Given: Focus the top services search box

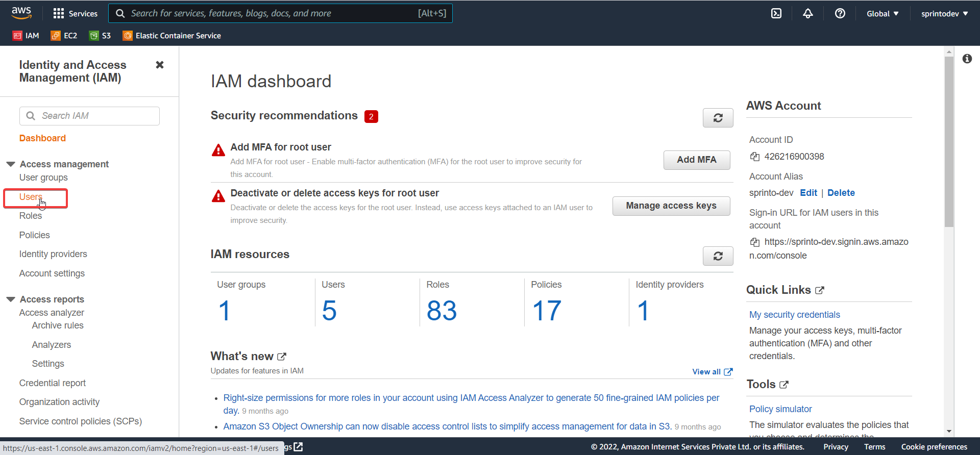Looking at the screenshot, I should [x=280, y=13].
